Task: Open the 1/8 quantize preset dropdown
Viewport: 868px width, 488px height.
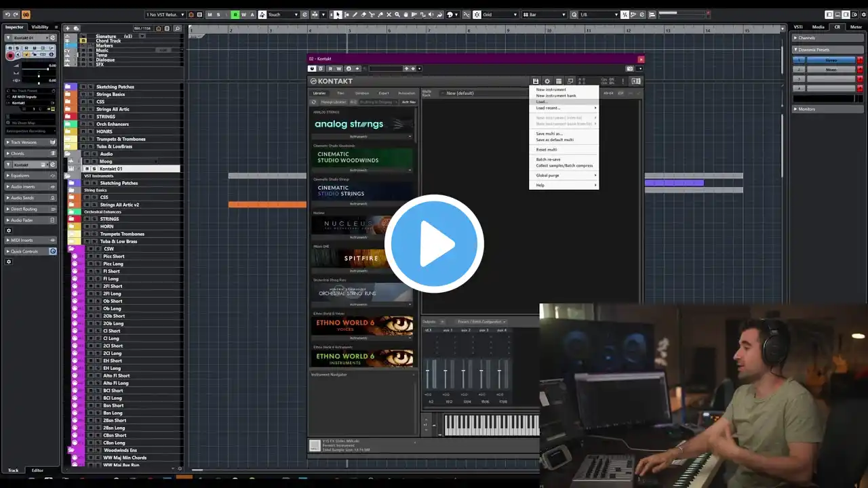Action: pos(599,14)
